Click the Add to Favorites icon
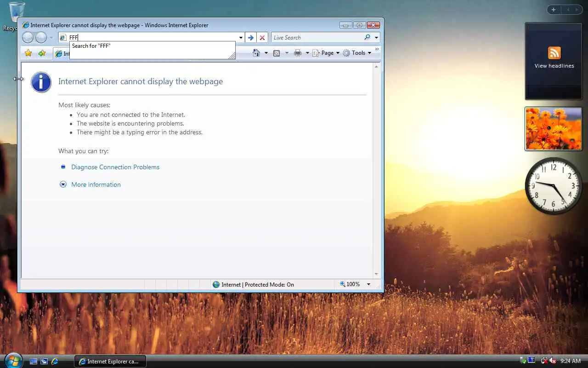 tap(42, 53)
